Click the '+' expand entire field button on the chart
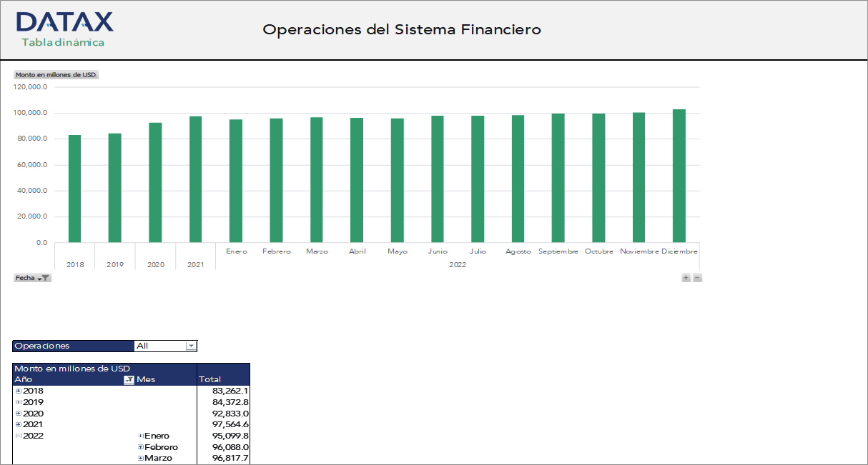 point(685,277)
